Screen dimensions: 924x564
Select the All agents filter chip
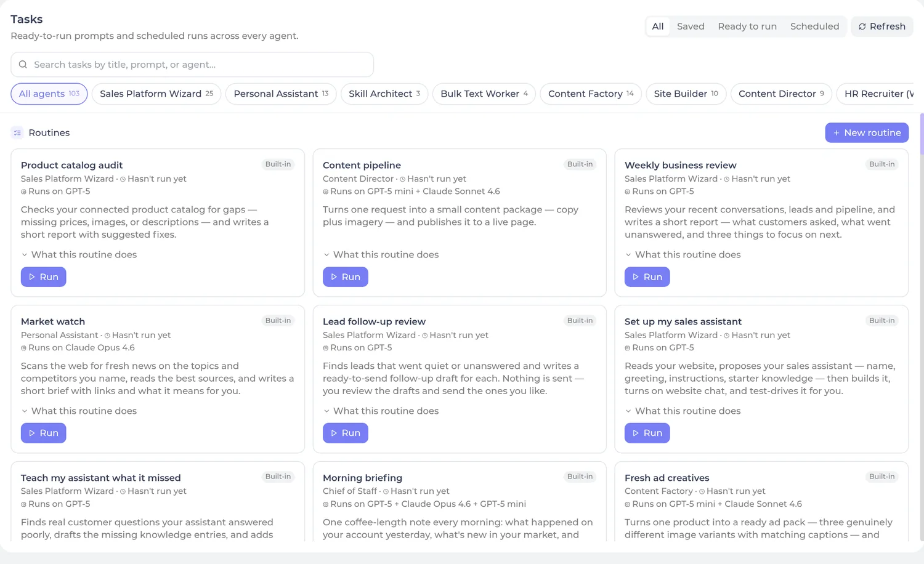pos(49,94)
